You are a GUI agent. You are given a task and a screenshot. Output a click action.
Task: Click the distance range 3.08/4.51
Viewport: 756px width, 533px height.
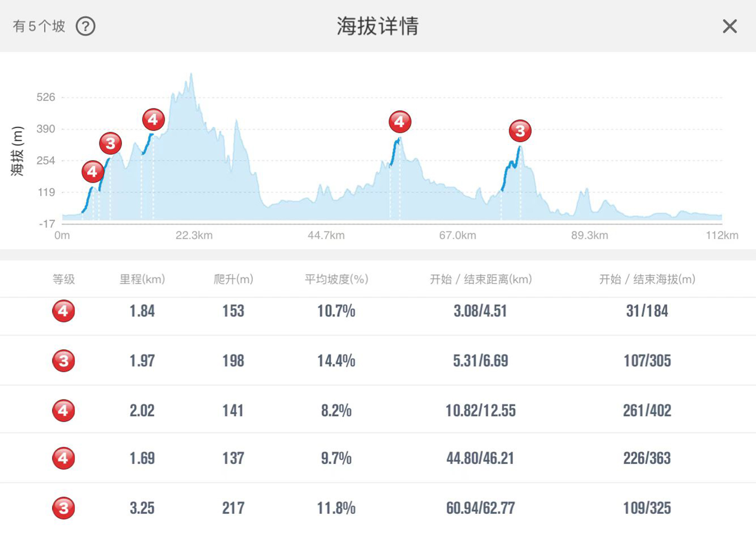pos(480,311)
